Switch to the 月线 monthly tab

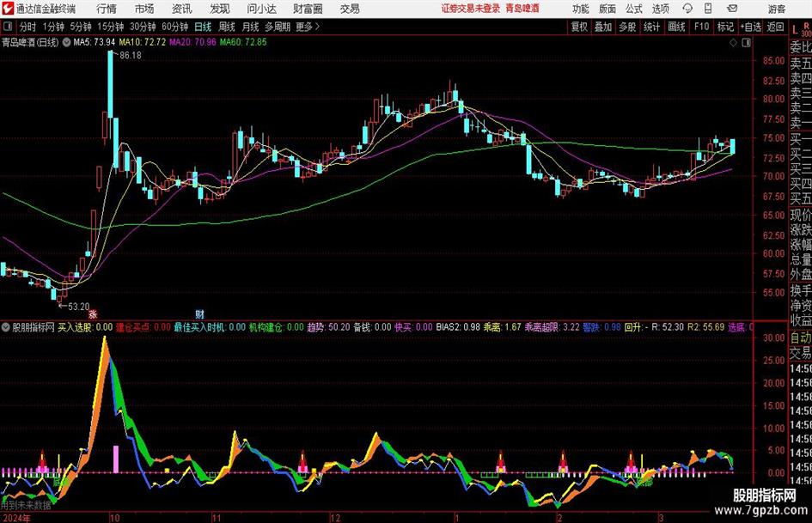[251, 27]
